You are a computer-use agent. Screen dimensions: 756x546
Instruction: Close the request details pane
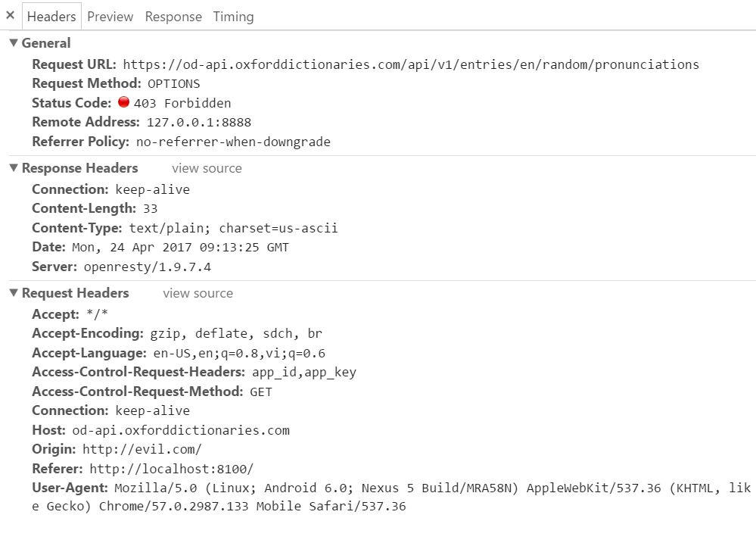click(x=10, y=15)
